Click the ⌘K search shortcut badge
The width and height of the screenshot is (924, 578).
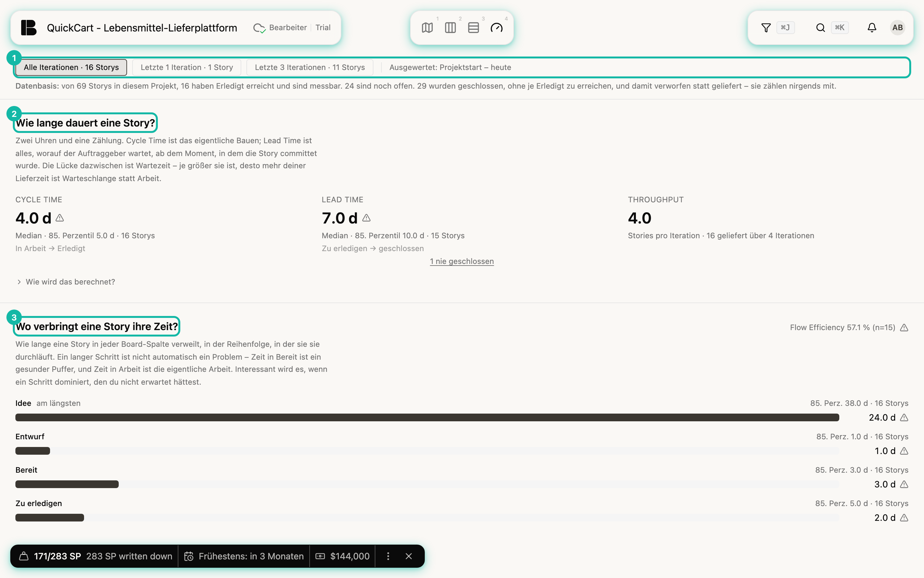pos(840,28)
